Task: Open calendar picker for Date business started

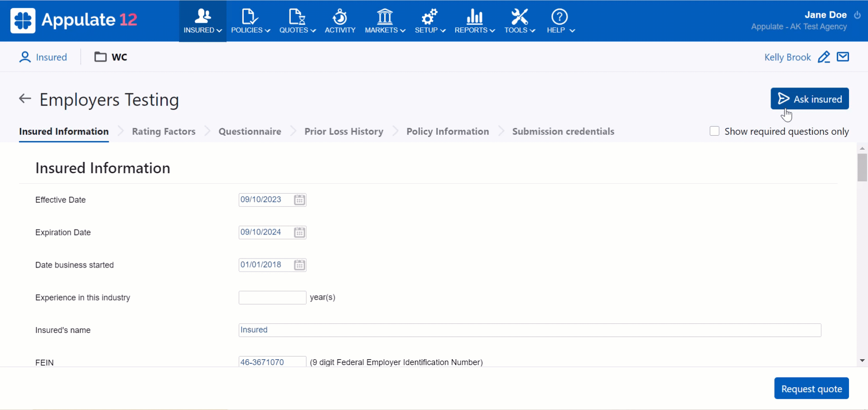Action: tap(299, 265)
